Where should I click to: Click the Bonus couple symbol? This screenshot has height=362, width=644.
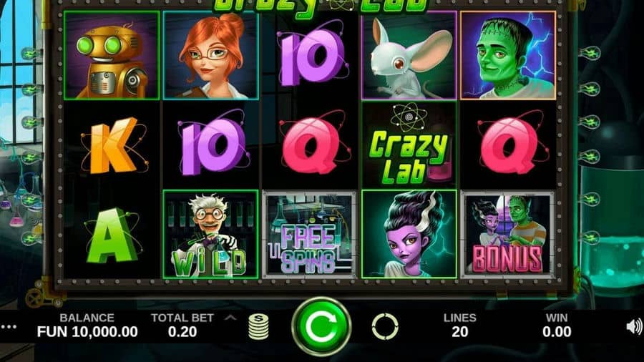tap(508, 235)
